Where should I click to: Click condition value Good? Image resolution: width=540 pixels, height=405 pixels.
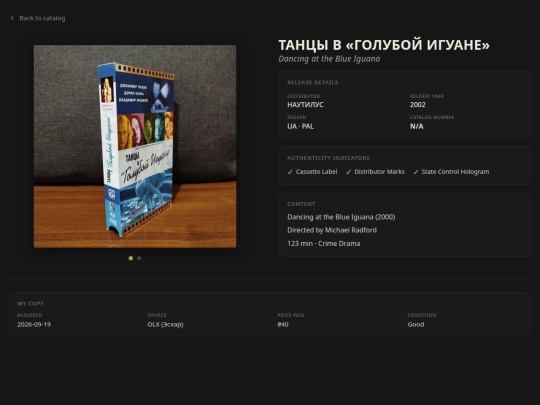tap(416, 324)
